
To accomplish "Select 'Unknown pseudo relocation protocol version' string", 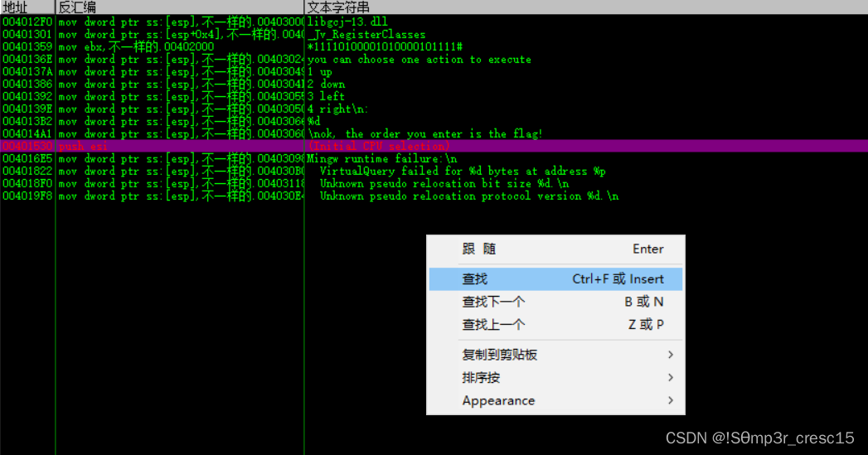I will tap(469, 196).
